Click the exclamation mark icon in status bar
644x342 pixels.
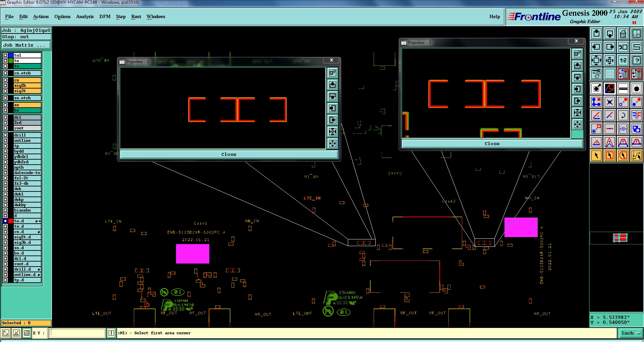111,333
